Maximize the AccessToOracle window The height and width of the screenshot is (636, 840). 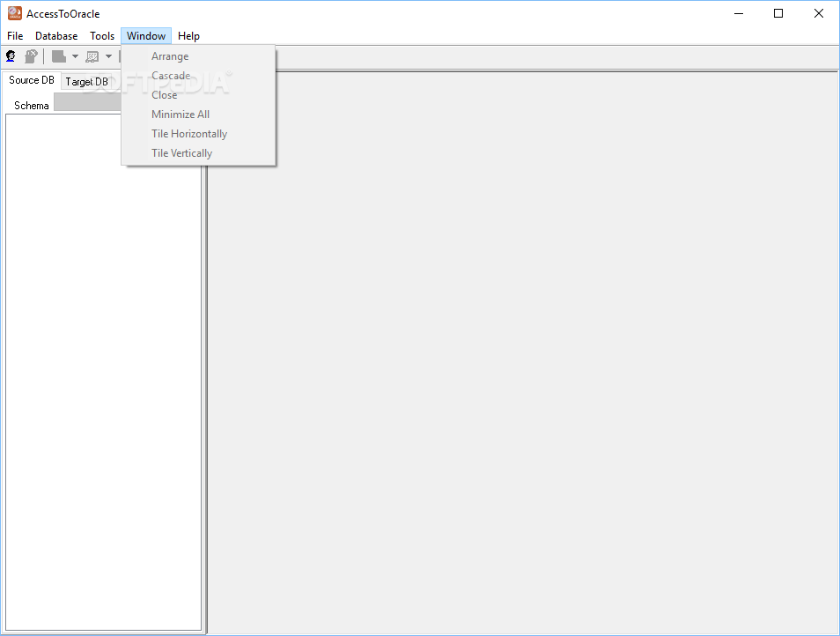(x=778, y=13)
